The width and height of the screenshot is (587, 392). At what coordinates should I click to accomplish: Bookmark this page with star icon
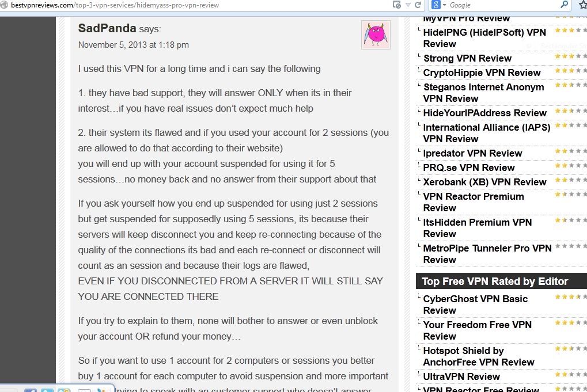[582, 5]
